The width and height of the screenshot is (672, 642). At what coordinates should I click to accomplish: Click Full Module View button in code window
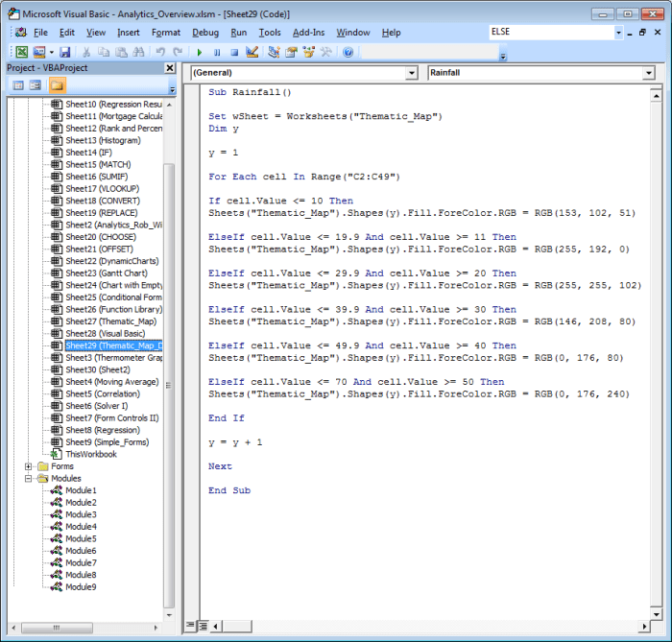point(204,626)
